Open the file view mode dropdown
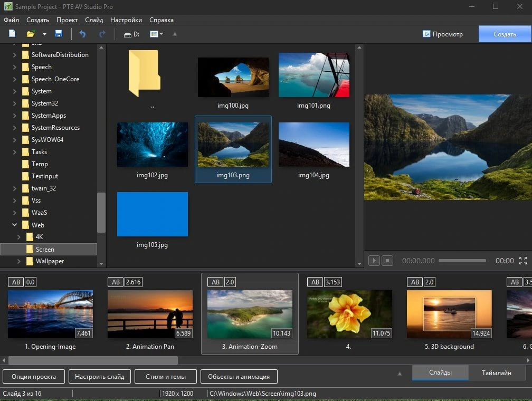The image size is (532, 401). (156, 34)
